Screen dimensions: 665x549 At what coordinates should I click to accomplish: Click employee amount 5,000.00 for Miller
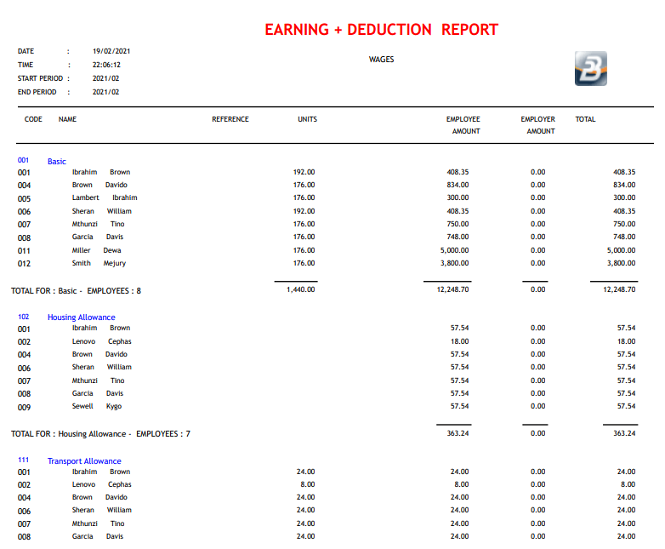tap(455, 250)
